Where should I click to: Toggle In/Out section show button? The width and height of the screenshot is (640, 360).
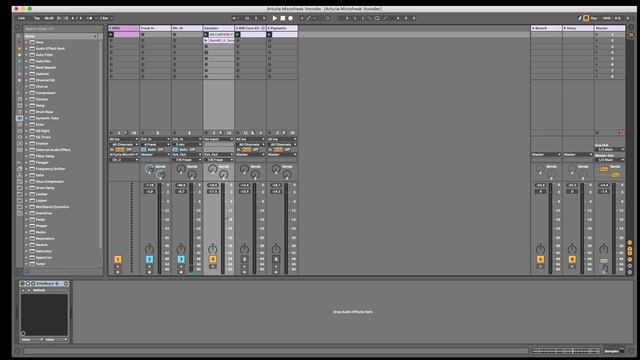630,242
